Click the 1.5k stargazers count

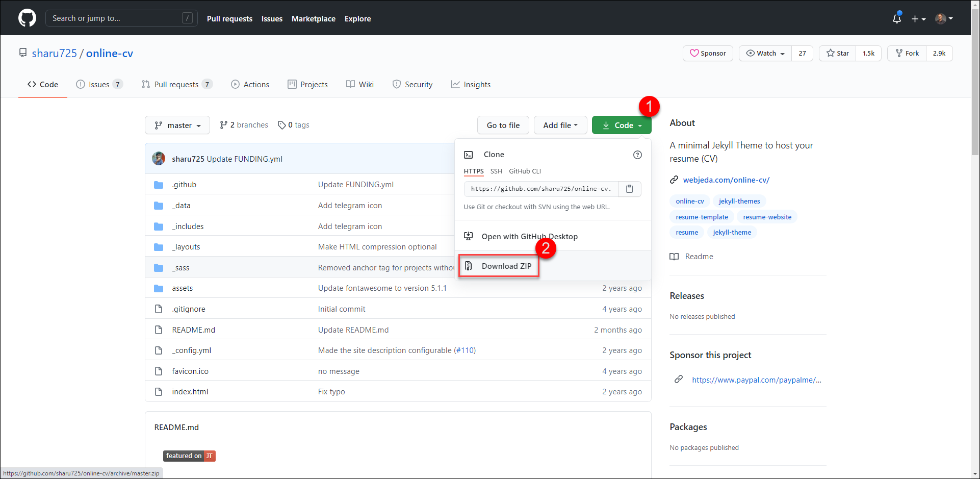[868, 53]
